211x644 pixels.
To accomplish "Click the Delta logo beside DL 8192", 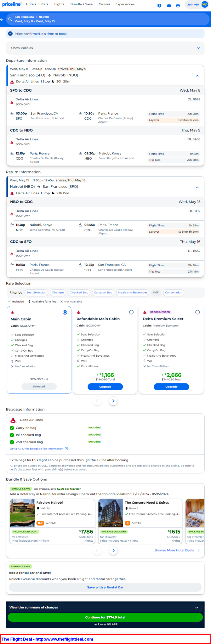I will click(12, 214).
